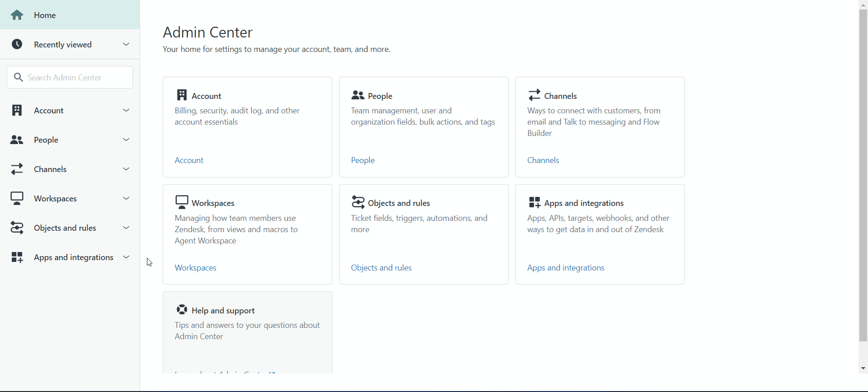Click the Help and support card title
Viewport: 868px width, 392px height.
click(x=223, y=311)
